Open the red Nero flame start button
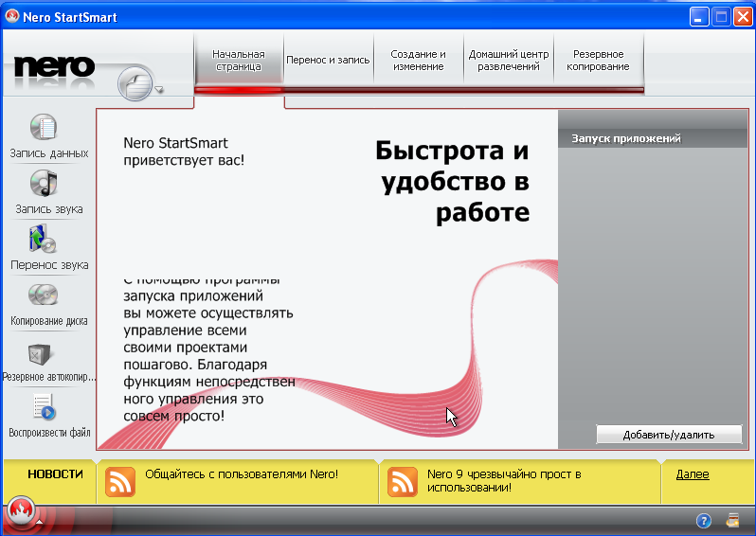 click(x=20, y=510)
